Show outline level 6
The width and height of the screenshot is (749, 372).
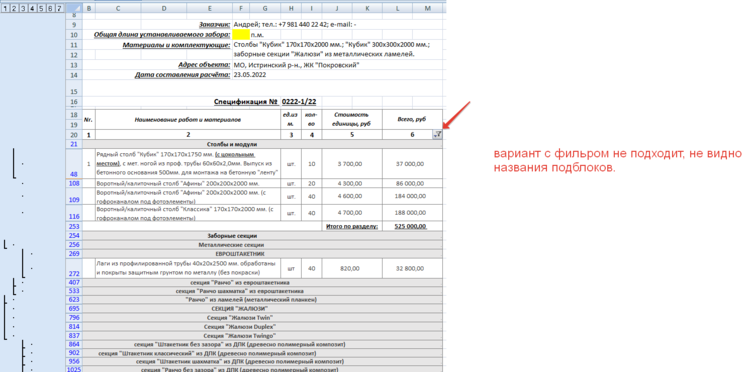tap(50, 9)
